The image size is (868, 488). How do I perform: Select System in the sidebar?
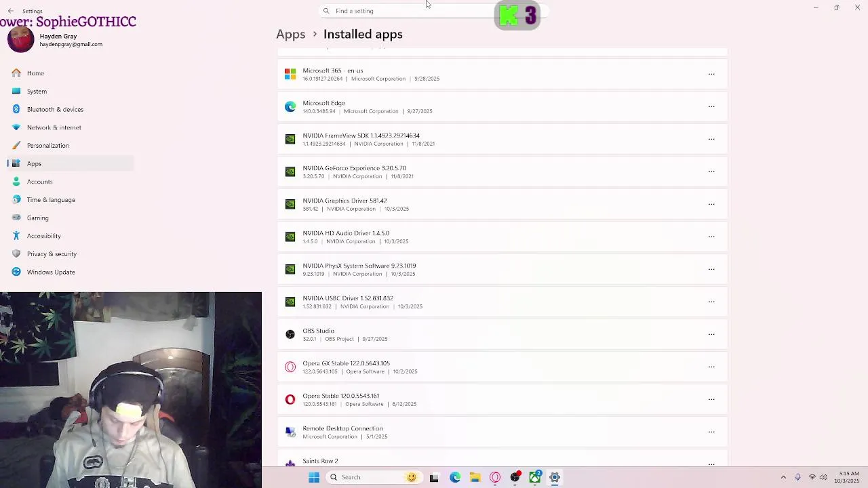point(71,91)
